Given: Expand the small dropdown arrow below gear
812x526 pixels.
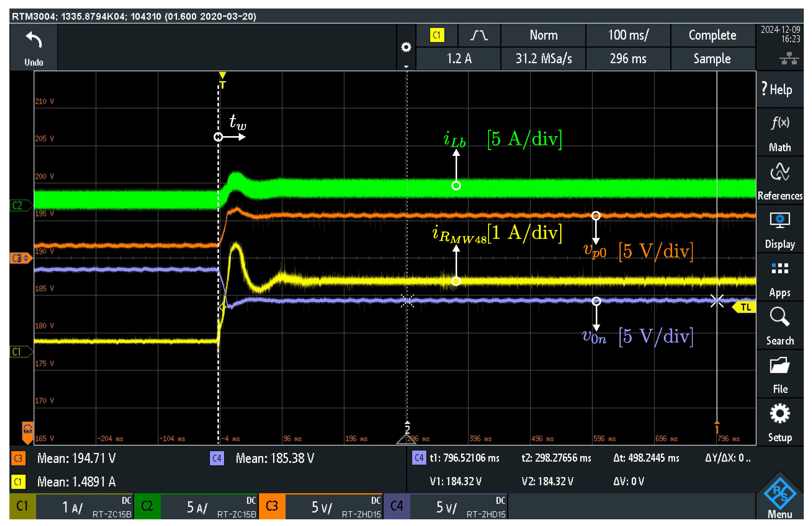Looking at the screenshot, I should pyautogui.click(x=406, y=67).
